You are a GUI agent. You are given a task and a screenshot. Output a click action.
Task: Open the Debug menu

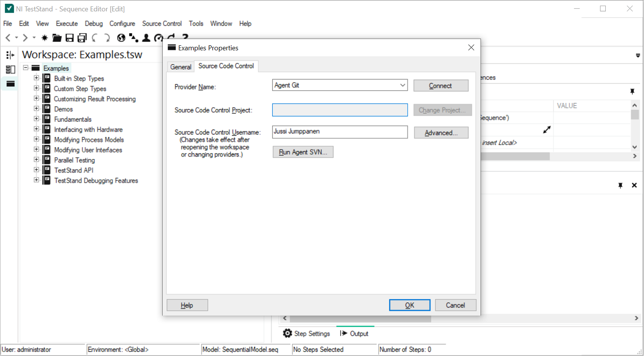point(94,24)
